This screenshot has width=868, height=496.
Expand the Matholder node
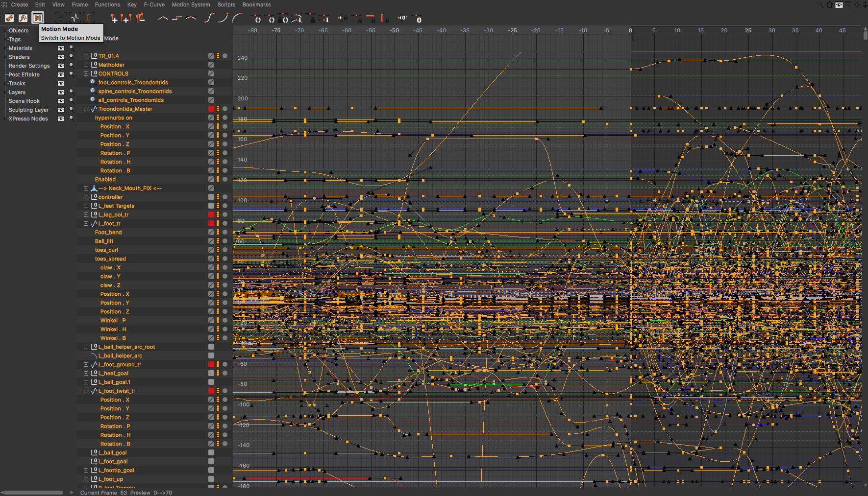pos(86,65)
